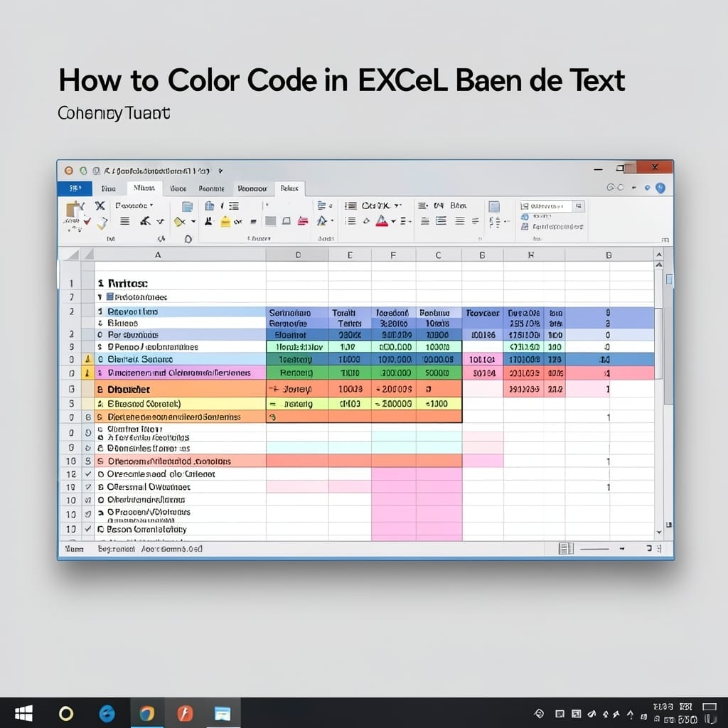Open the blue file window icon on taskbar
This screenshot has height=728, width=728.
(223, 713)
